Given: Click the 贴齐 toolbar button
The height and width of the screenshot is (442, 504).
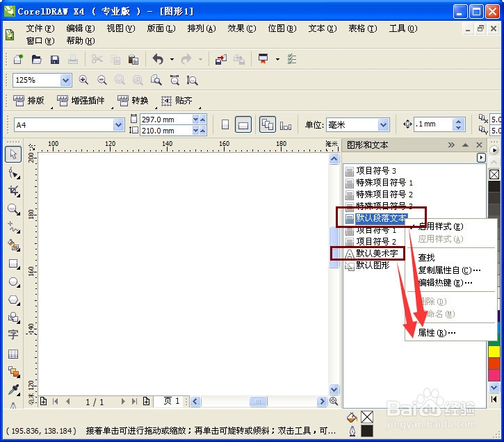Looking at the screenshot, I should pyautogui.click(x=177, y=101).
